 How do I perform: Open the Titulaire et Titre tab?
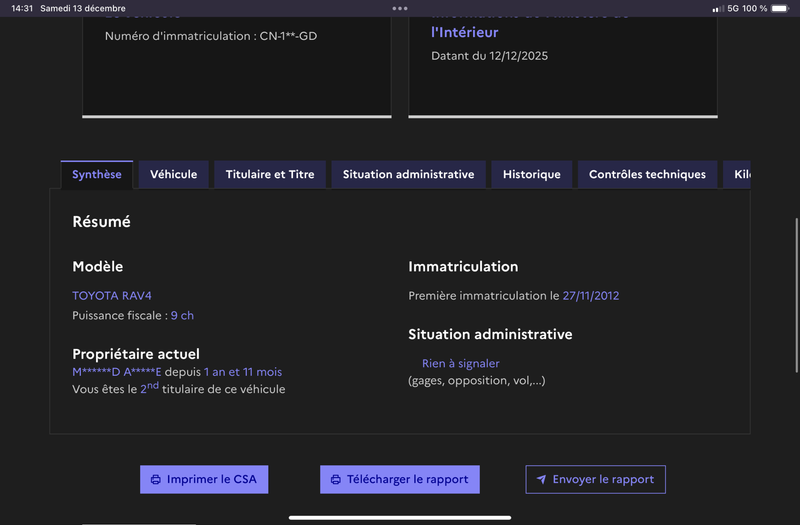pos(270,174)
